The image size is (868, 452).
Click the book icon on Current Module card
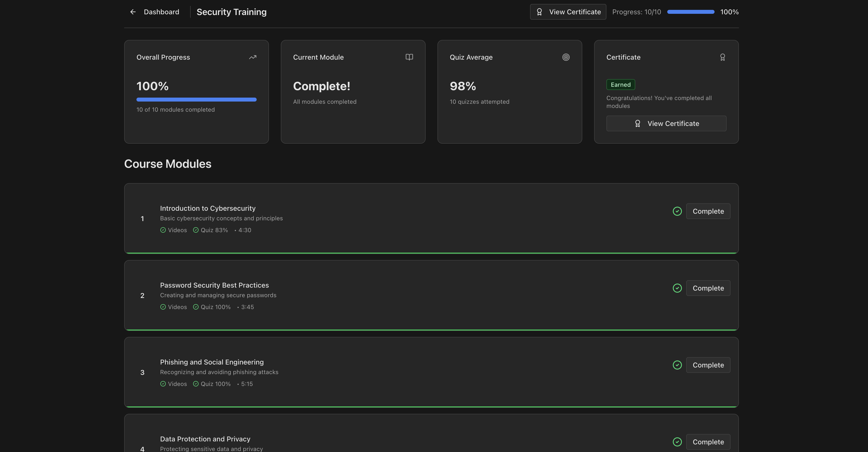click(409, 57)
